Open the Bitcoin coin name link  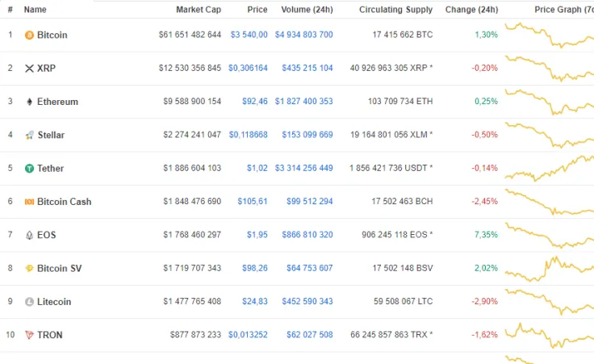tap(52, 36)
